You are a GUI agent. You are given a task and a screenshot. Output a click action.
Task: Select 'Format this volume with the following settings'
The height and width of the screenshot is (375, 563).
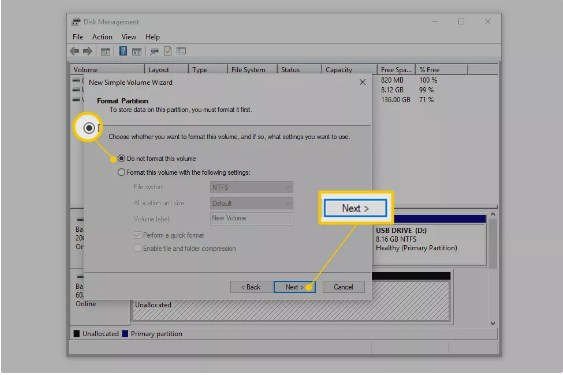tap(121, 172)
